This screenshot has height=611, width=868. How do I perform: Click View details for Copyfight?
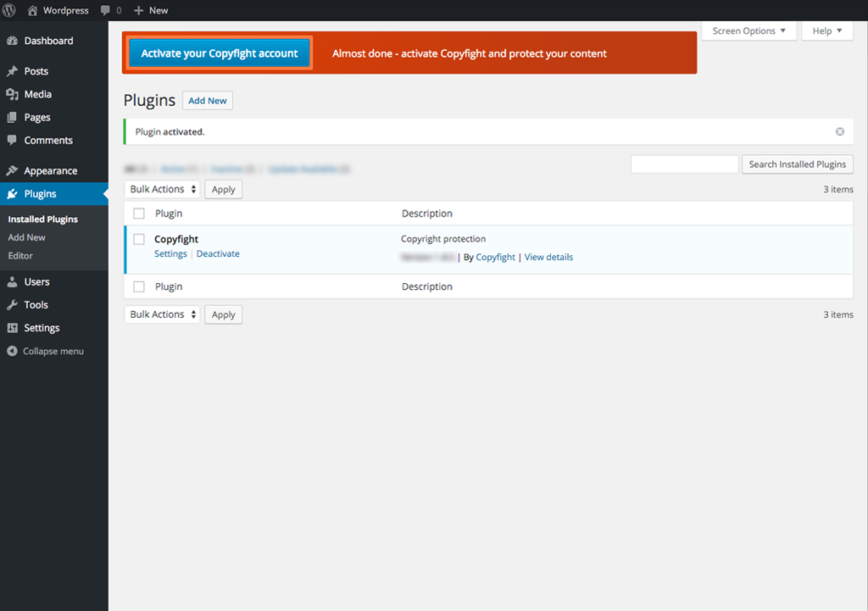[x=548, y=257]
